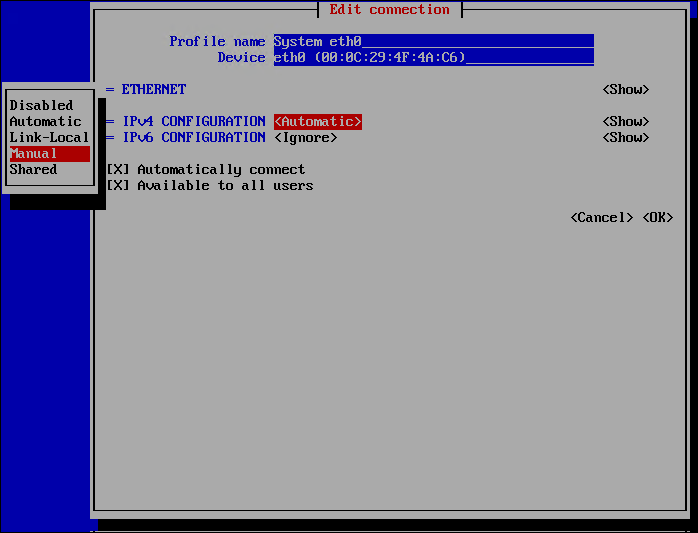The width and height of the screenshot is (698, 533).
Task: Show the IPv4 CONFIGURATION details
Action: point(626,122)
